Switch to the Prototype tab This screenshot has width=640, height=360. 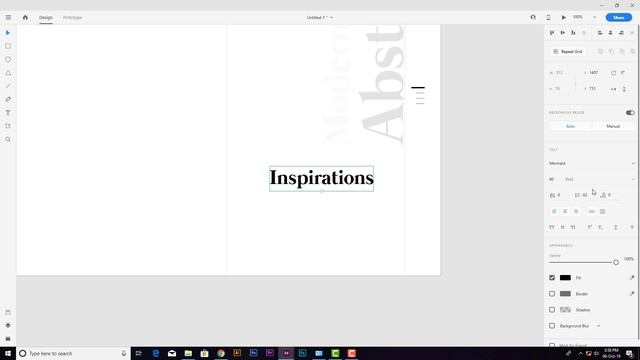point(72,18)
